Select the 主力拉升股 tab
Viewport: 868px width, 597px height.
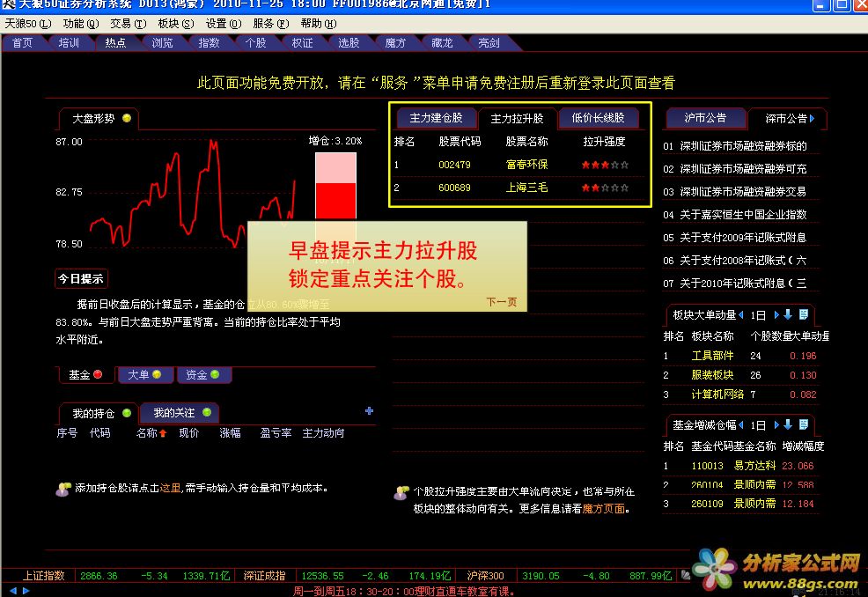(x=517, y=119)
